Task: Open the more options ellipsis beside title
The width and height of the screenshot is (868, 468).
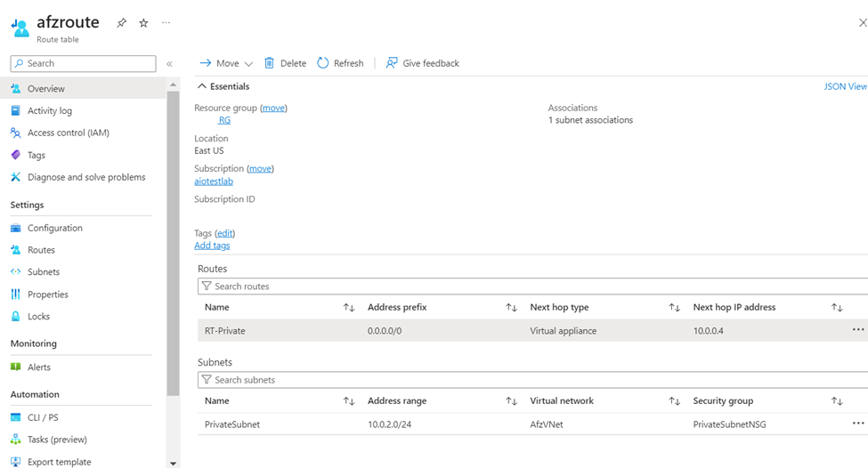Action: (x=166, y=23)
